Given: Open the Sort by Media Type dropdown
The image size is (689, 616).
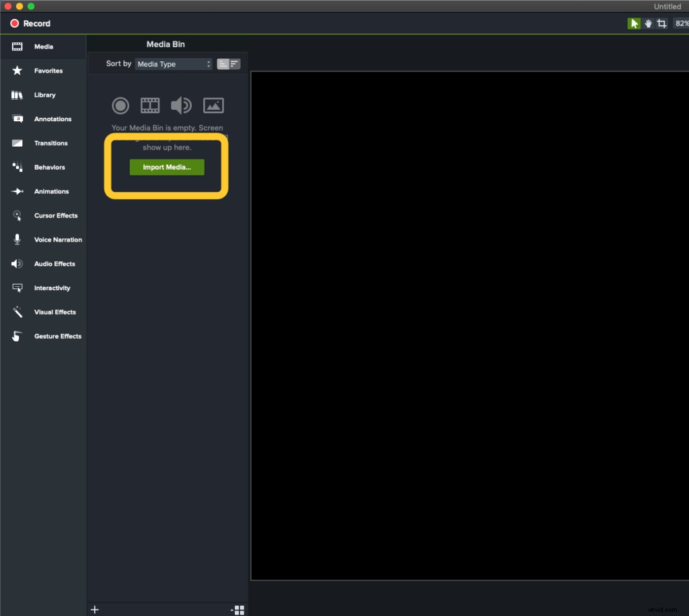Looking at the screenshot, I should coord(173,63).
